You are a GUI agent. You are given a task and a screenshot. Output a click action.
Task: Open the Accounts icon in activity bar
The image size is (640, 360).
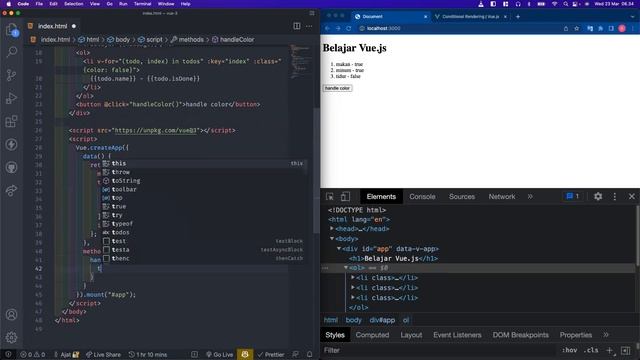tap(12, 314)
